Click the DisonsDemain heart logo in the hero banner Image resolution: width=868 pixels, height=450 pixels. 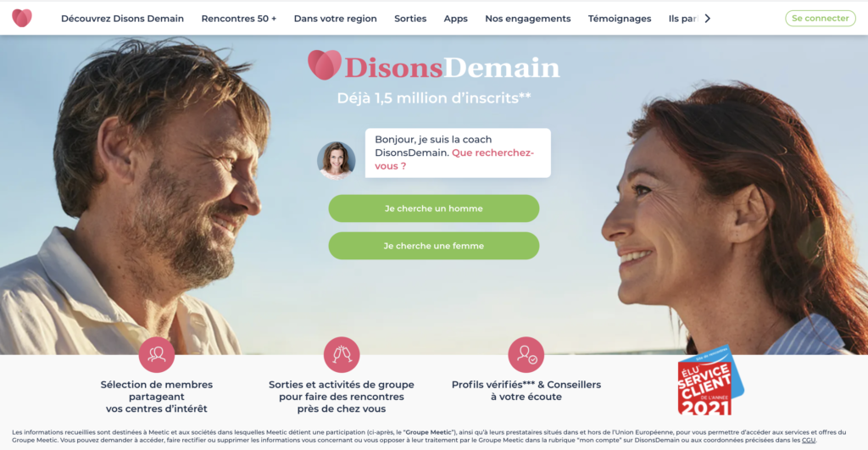tap(325, 65)
